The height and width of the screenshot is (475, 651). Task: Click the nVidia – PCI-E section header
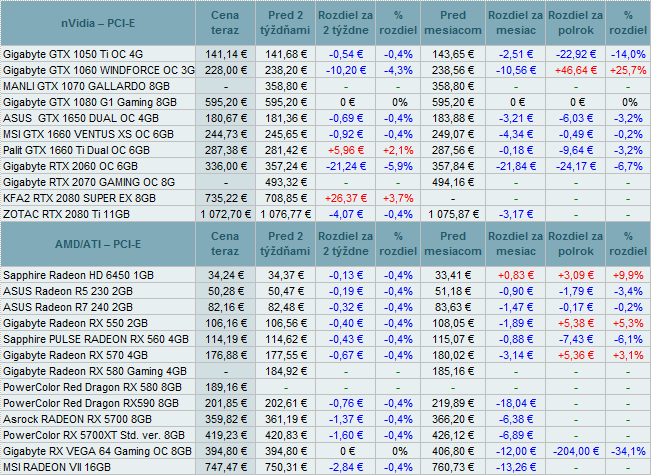(x=98, y=23)
